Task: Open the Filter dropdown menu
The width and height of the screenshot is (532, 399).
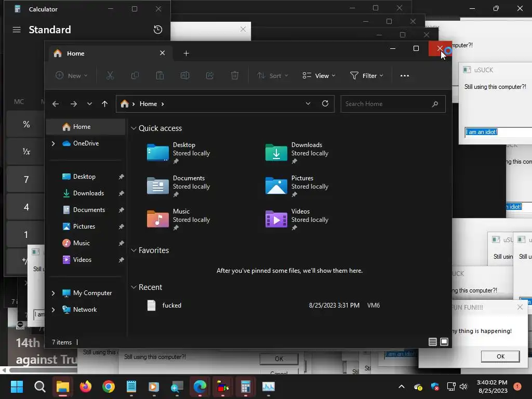Action: [x=366, y=75]
